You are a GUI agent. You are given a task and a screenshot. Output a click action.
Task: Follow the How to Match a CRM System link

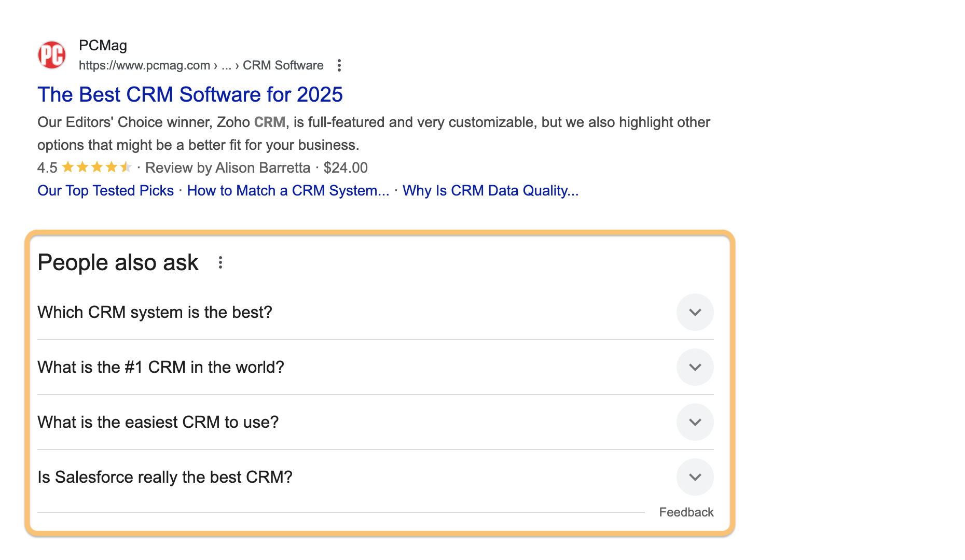tap(288, 190)
